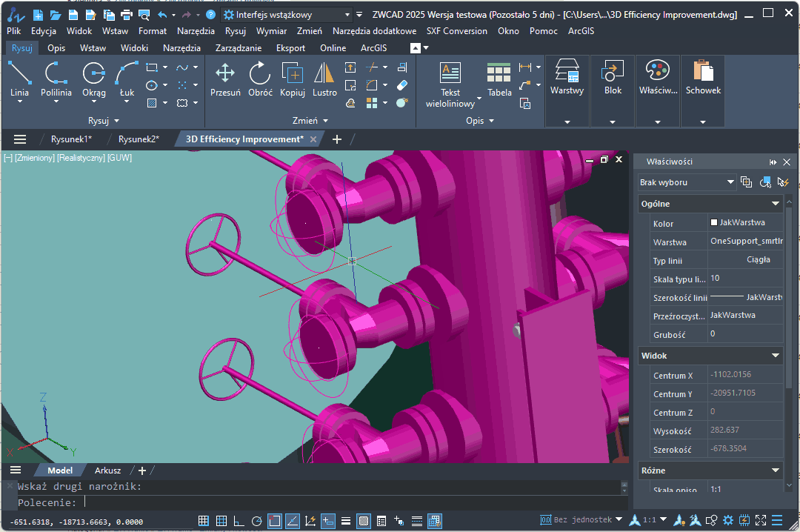Select the Linia drawing tool

(x=19, y=76)
